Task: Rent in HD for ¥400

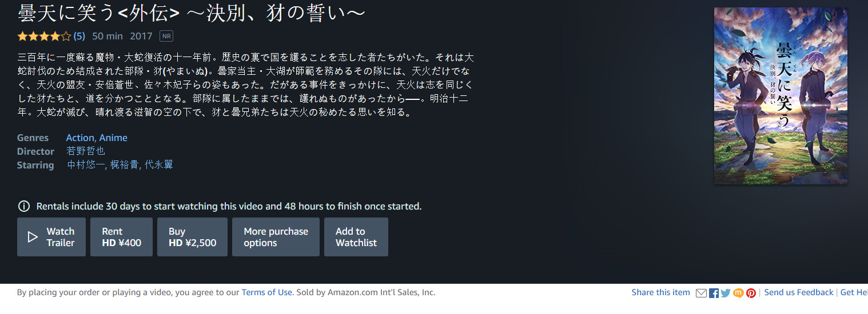Action: 121,237
